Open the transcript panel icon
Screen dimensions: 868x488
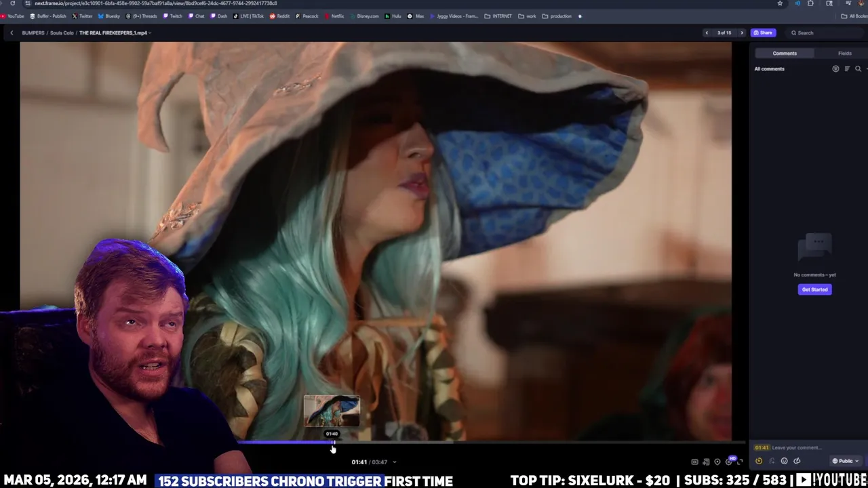[x=706, y=462]
